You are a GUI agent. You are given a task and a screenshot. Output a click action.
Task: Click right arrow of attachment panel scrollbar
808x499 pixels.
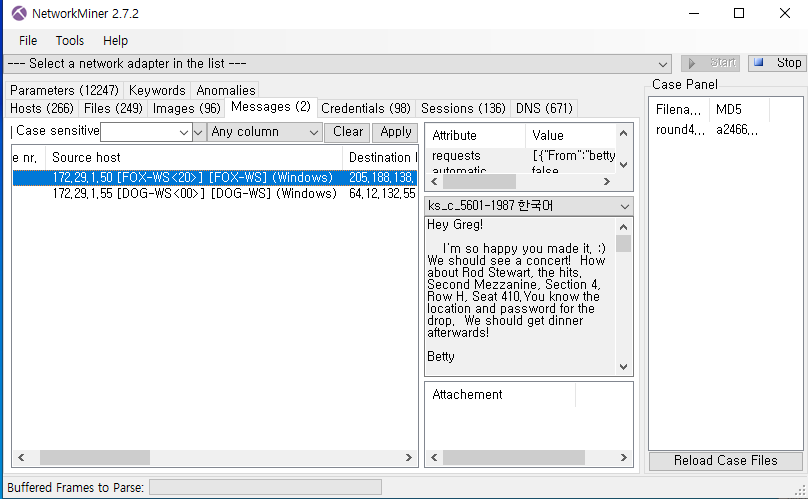pyautogui.click(x=624, y=457)
